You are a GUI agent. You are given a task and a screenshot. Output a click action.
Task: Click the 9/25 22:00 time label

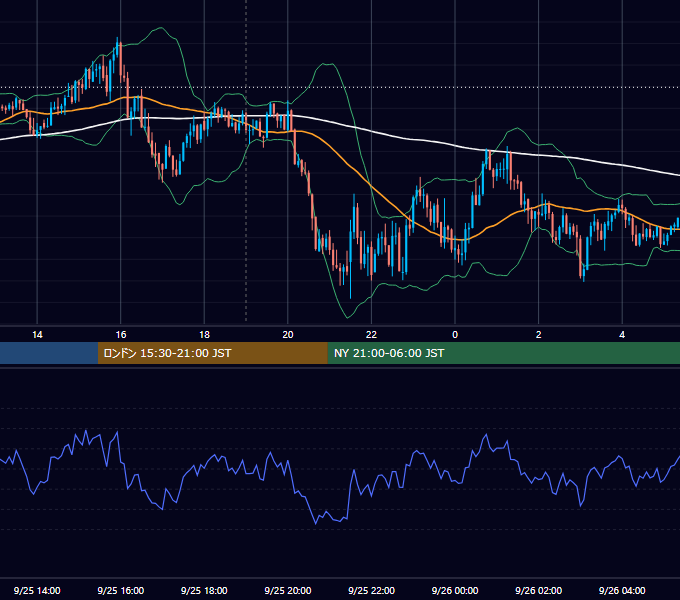click(x=371, y=590)
